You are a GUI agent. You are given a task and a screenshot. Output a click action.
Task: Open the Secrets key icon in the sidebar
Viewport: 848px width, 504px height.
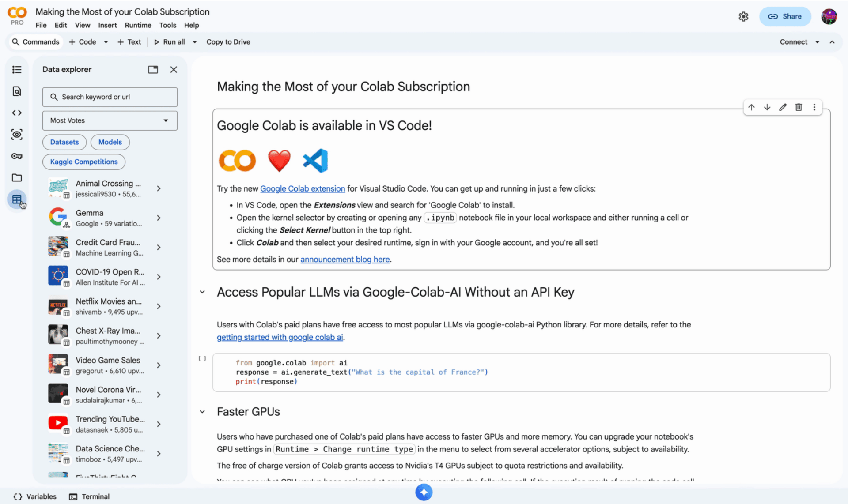click(17, 156)
